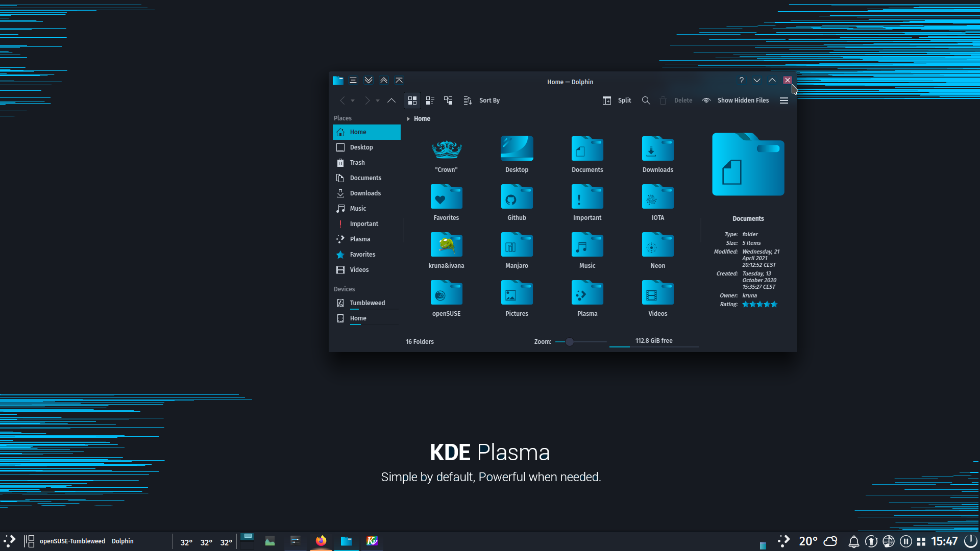Switch to Details tree view mode
Screen dimensions: 980x551
pos(448,101)
